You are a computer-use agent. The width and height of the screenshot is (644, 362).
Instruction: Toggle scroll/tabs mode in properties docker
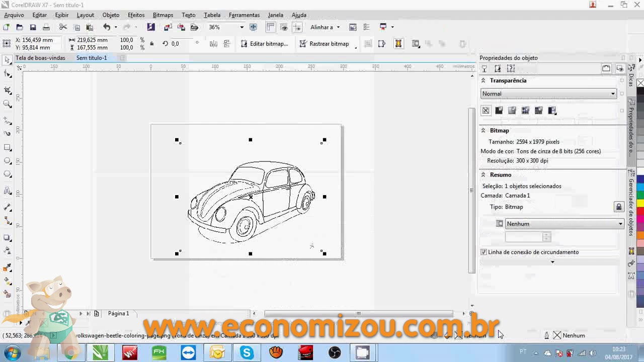click(606, 68)
